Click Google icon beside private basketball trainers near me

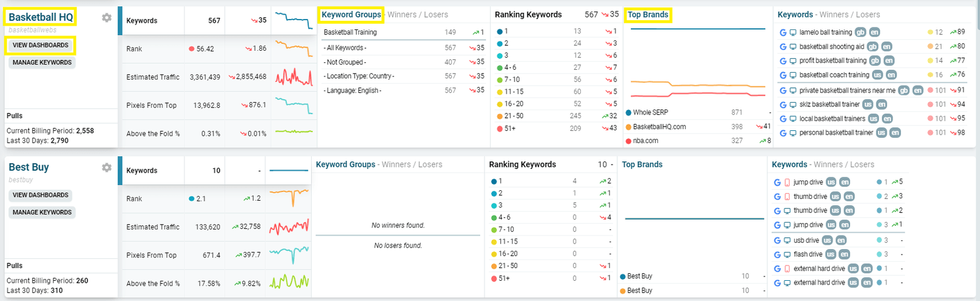pos(783,91)
